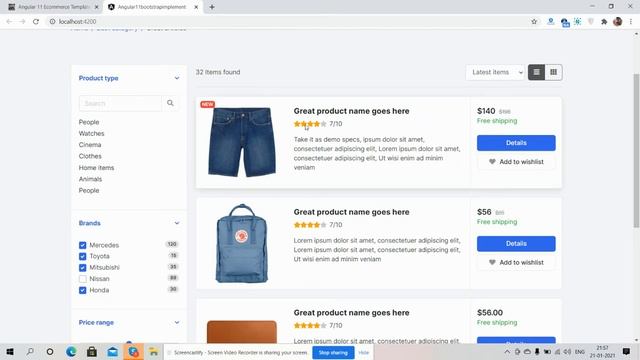Image resolution: width=640 pixels, height=360 pixels.
Task: Click the page vertical scrollbar thumb
Action: click(x=636, y=151)
